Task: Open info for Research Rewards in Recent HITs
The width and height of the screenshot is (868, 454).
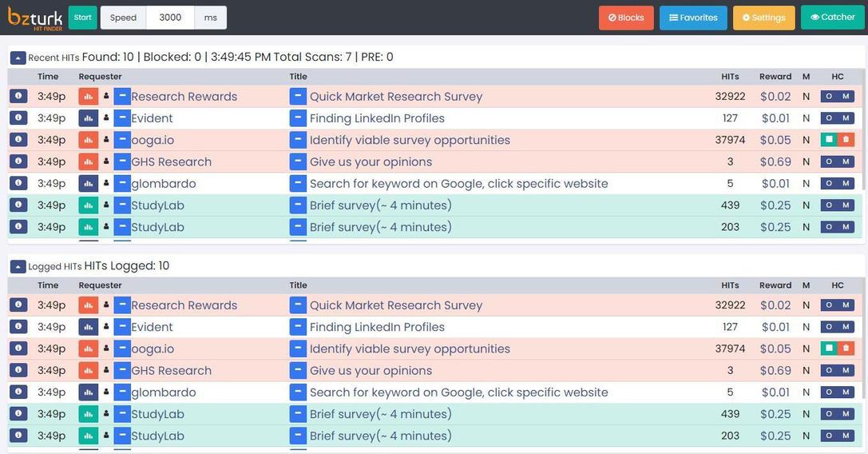Action: pos(18,96)
